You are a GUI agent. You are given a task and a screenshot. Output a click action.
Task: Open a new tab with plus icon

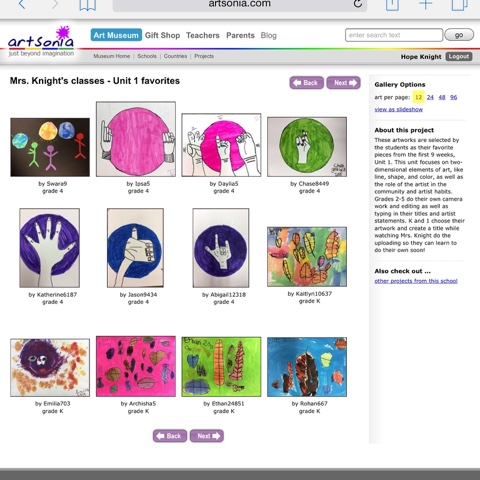[425, 4]
